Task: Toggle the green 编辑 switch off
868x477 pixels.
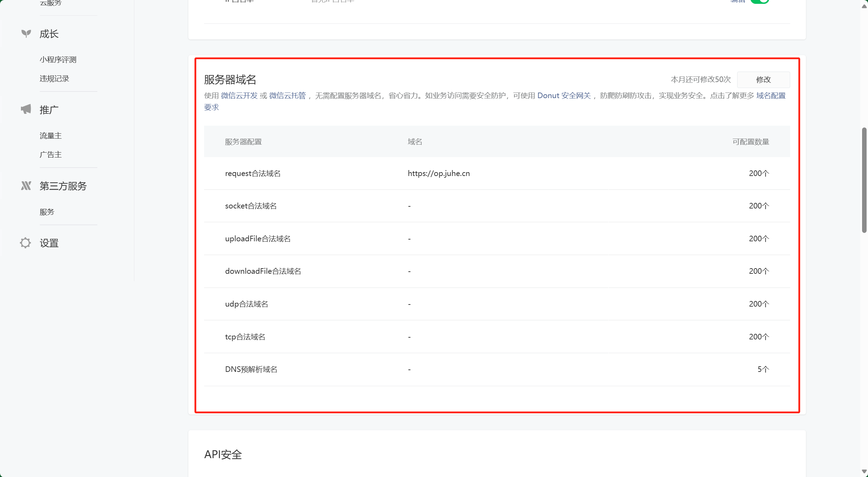Action: tap(761, 2)
